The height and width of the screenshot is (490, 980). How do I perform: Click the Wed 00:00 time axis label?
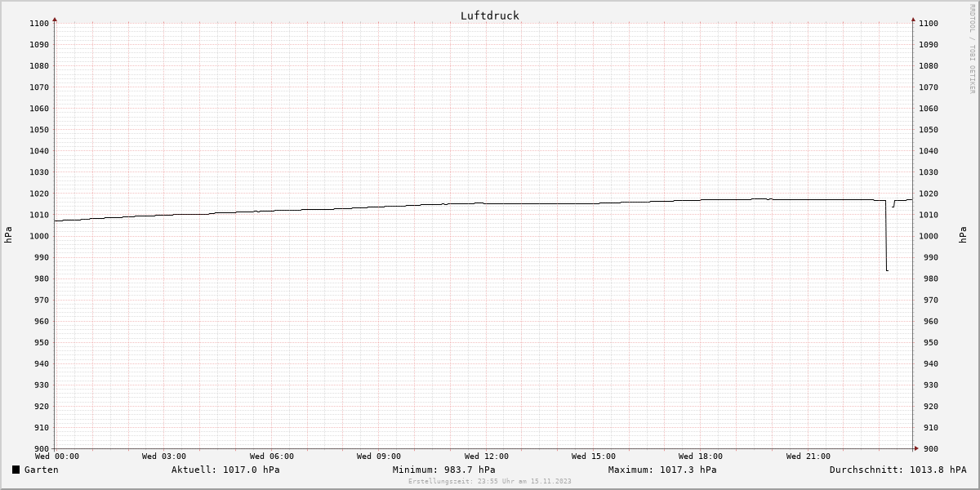click(57, 457)
